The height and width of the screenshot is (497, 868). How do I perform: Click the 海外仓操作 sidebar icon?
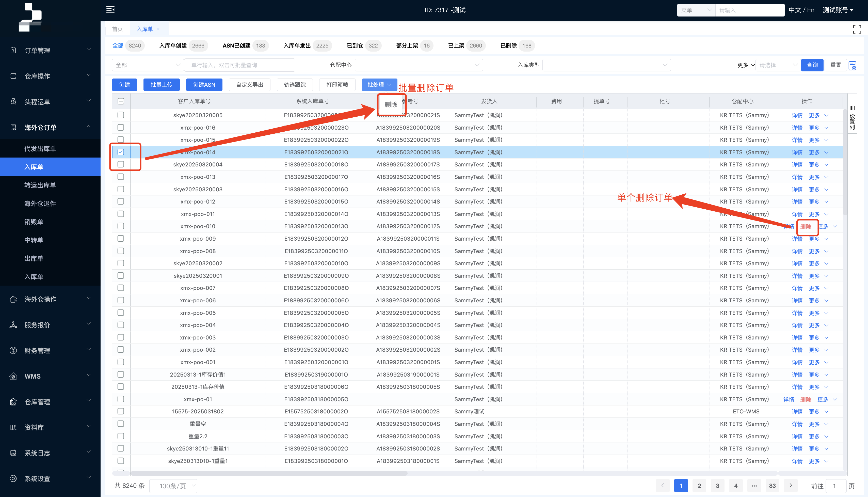[13, 299]
